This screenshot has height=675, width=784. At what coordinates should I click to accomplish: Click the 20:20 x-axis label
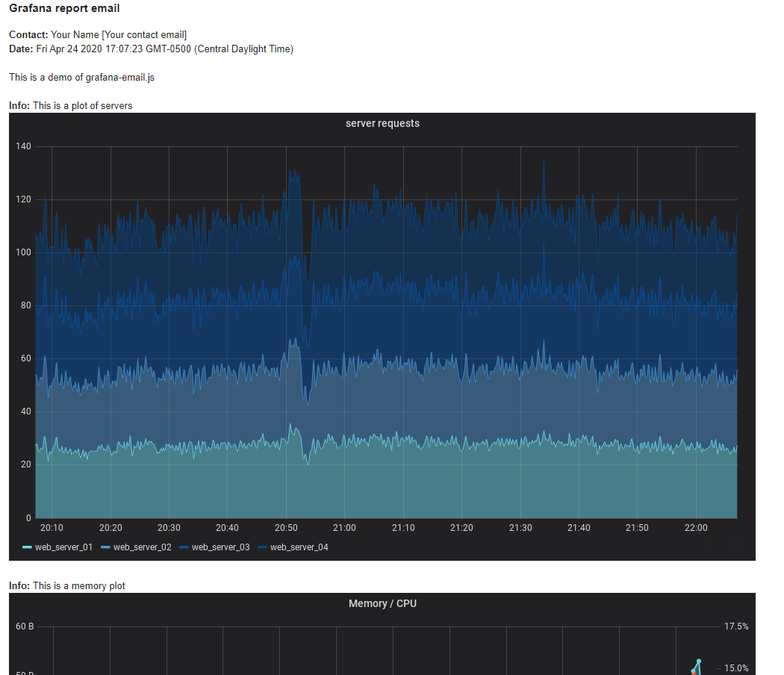click(x=111, y=527)
